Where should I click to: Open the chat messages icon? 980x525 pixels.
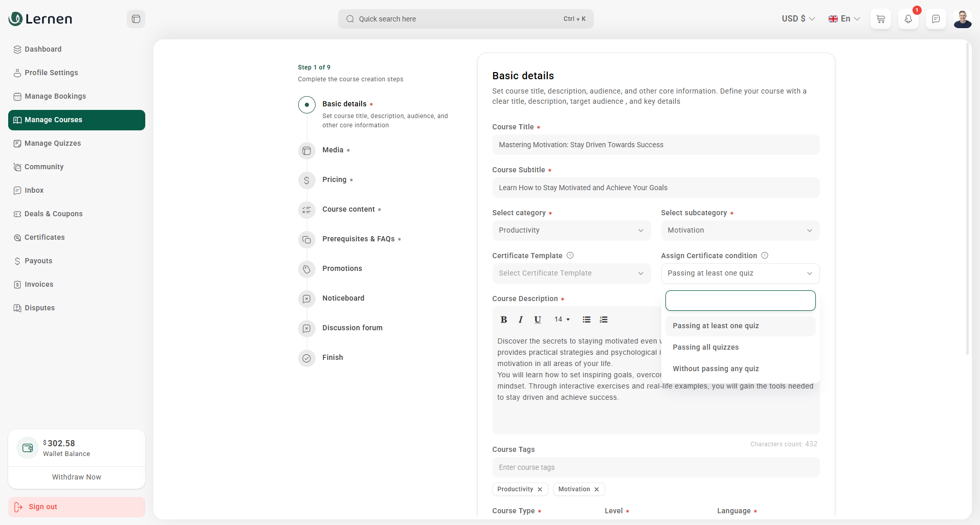click(936, 19)
